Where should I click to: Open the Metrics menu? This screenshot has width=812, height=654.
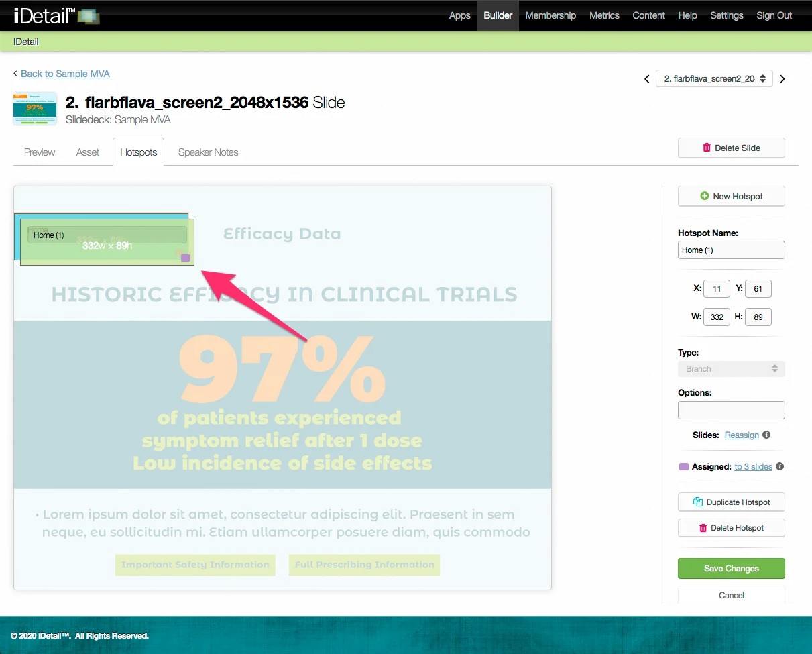pyautogui.click(x=604, y=15)
